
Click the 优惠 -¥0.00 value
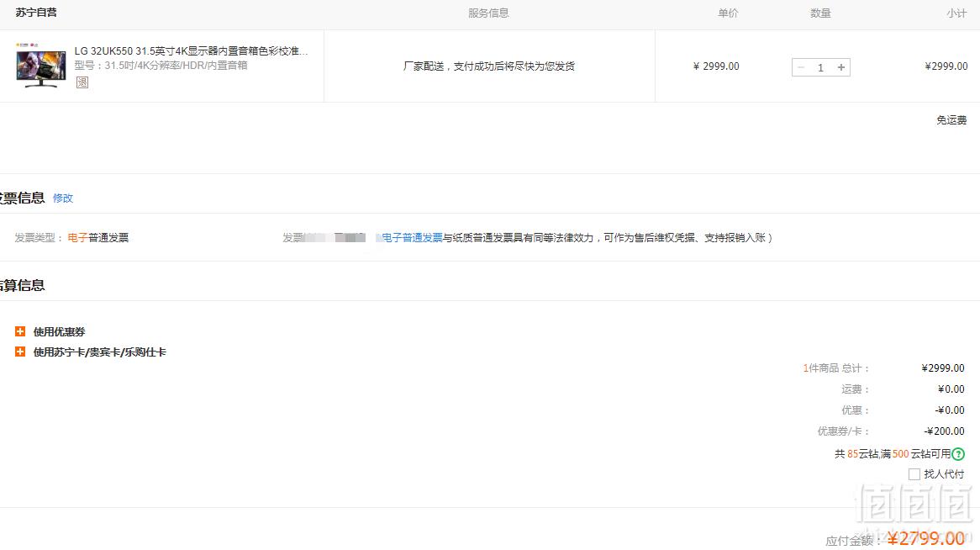pos(950,410)
